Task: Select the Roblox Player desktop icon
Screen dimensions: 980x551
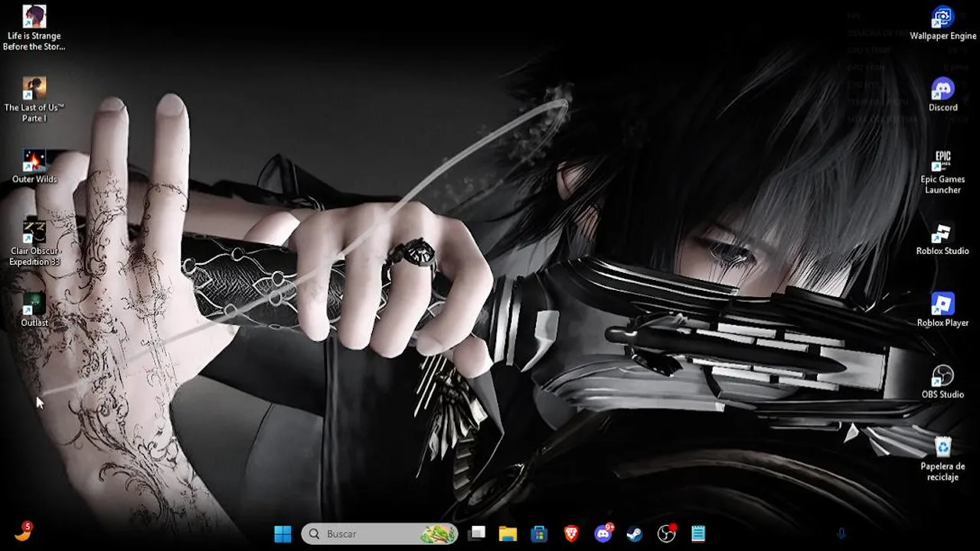Action: [942, 310]
